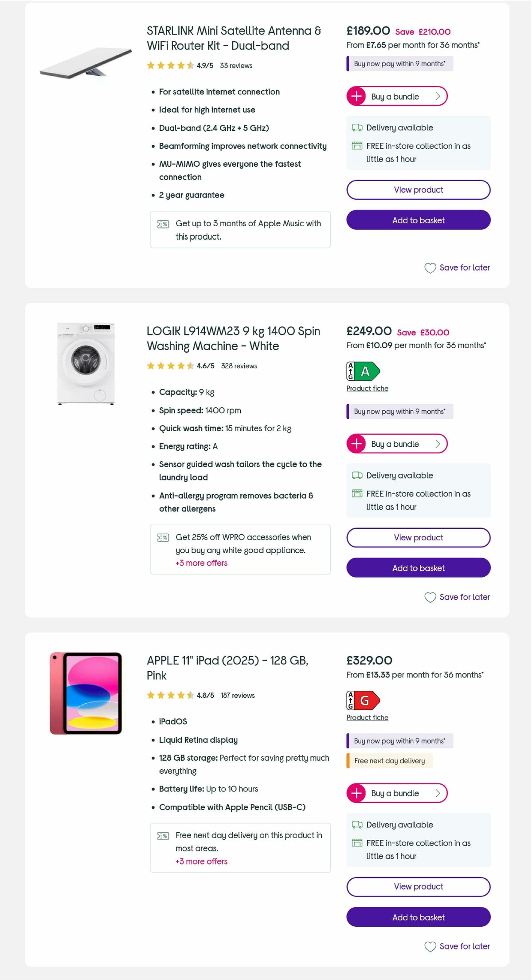532x980 pixels.
Task: Click the heart icon to save the iPad
Action: (x=430, y=946)
